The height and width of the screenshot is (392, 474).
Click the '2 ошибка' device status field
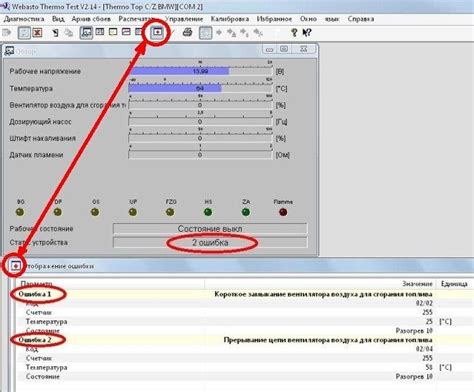[210, 242]
